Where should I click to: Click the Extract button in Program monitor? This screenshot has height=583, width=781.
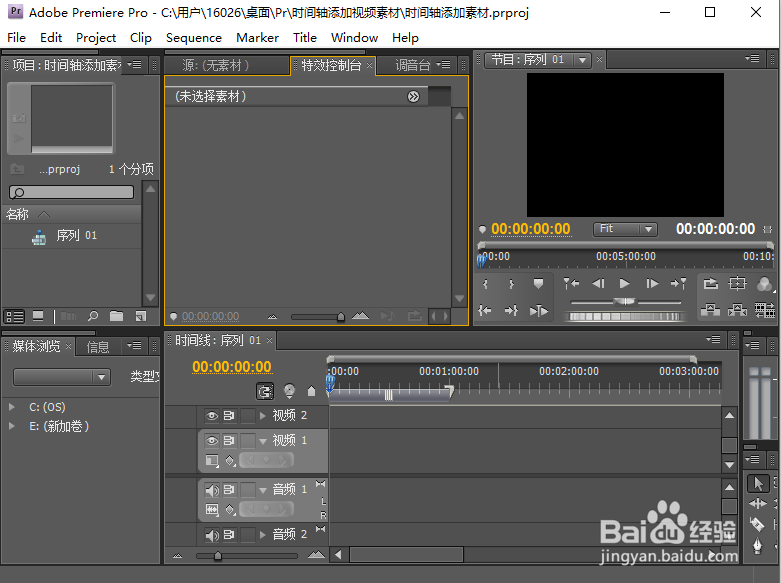tap(737, 310)
